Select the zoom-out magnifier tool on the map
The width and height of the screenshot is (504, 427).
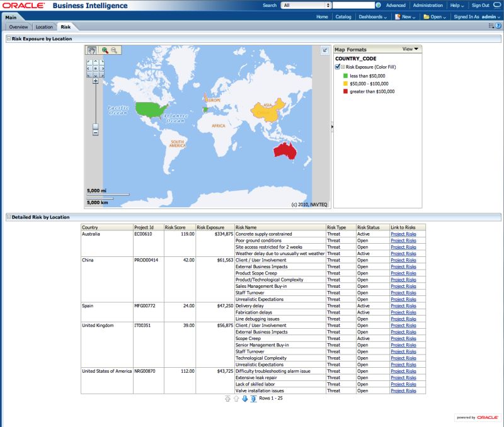113,50
